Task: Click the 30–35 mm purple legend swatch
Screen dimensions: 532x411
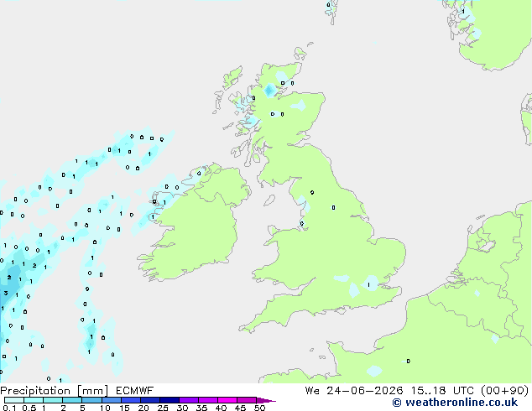Action: (x=189, y=400)
